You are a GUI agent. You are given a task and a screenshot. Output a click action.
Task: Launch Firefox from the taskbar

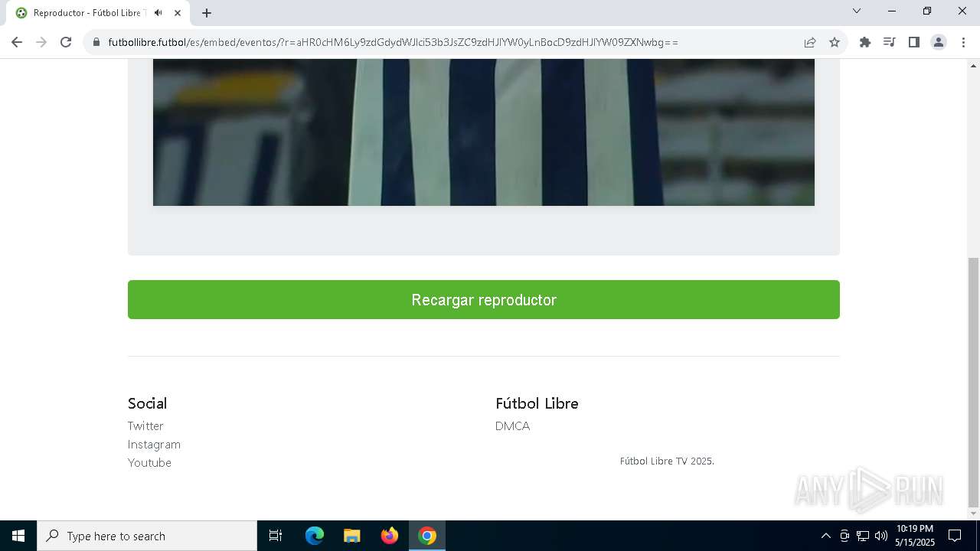tap(390, 536)
